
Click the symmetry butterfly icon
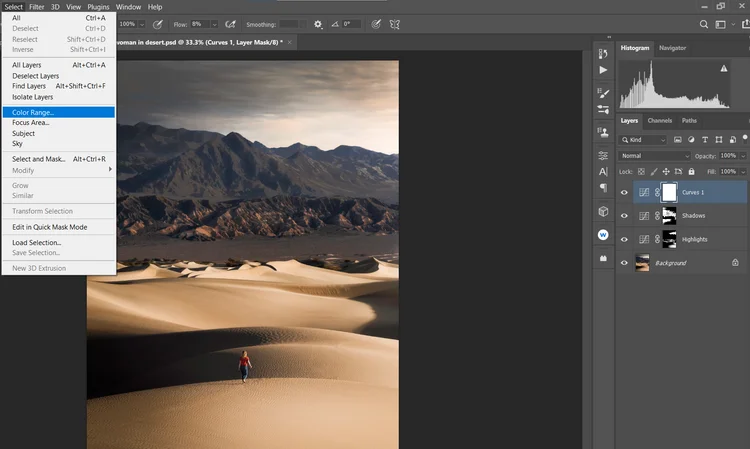(x=394, y=23)
